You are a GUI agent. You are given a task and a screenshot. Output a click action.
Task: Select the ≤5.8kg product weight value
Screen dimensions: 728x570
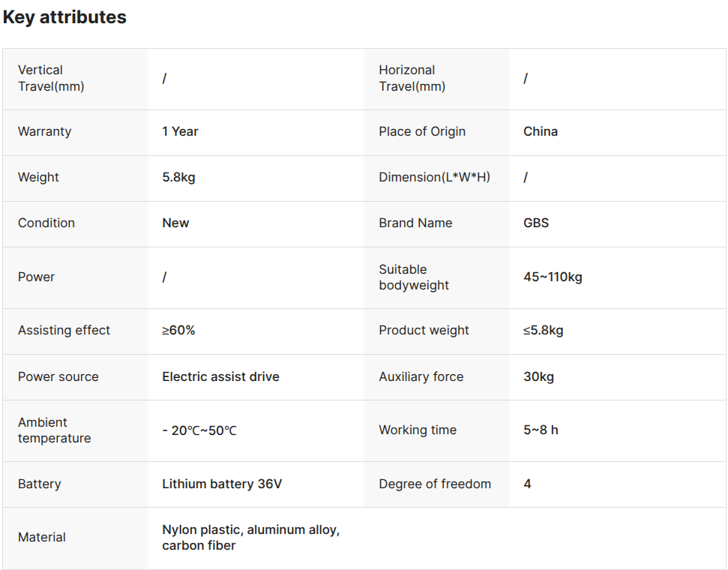click(x=544, y=331)
